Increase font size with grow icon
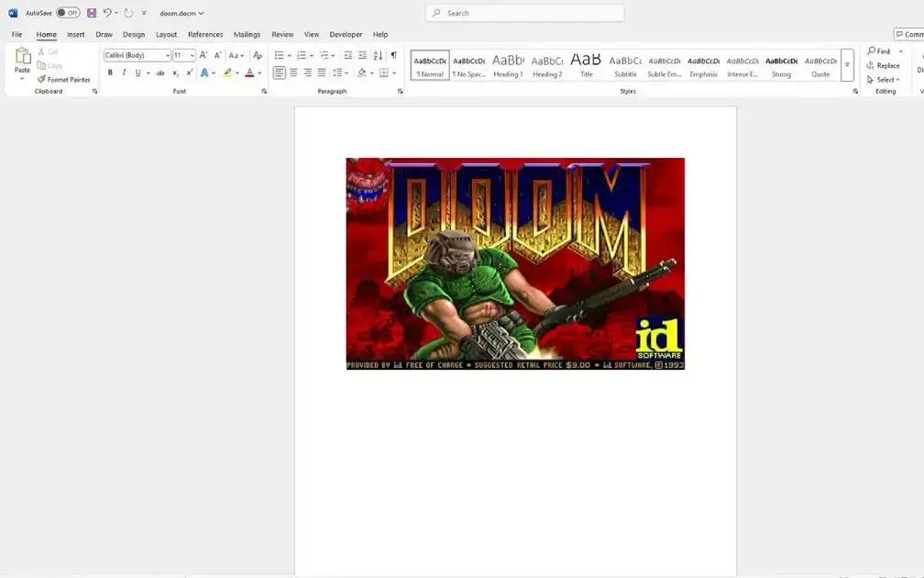 coord(203,55)
